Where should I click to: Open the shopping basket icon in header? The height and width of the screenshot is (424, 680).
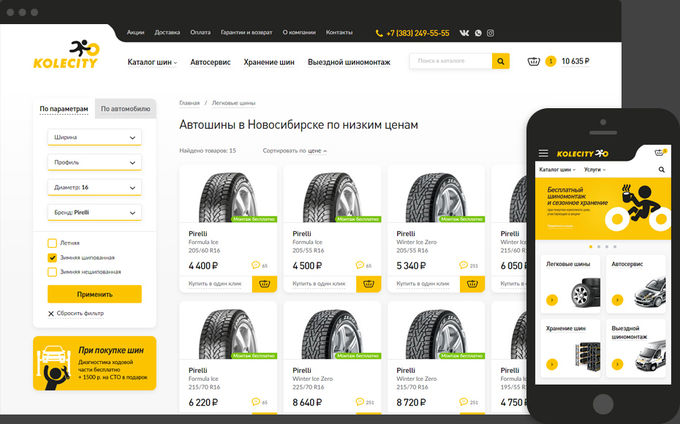(x=533, y=61)
